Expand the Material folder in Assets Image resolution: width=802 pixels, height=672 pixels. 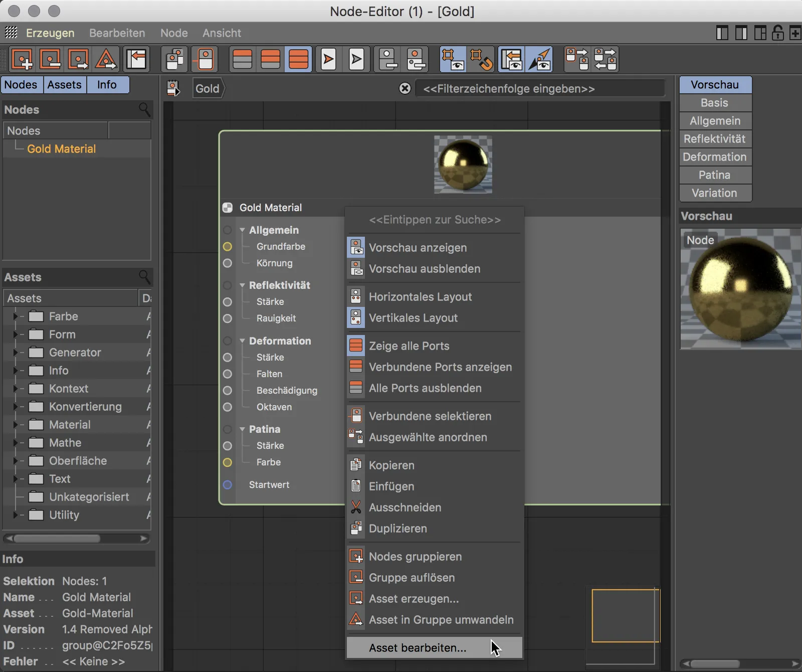click(16, 425)
